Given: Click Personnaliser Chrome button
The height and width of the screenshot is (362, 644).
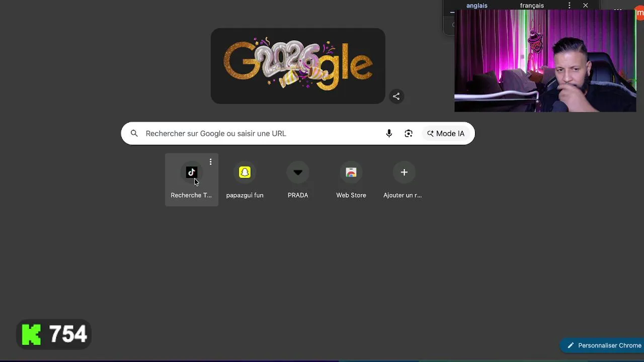Looking at the screenshot, I should pos(603,345).
